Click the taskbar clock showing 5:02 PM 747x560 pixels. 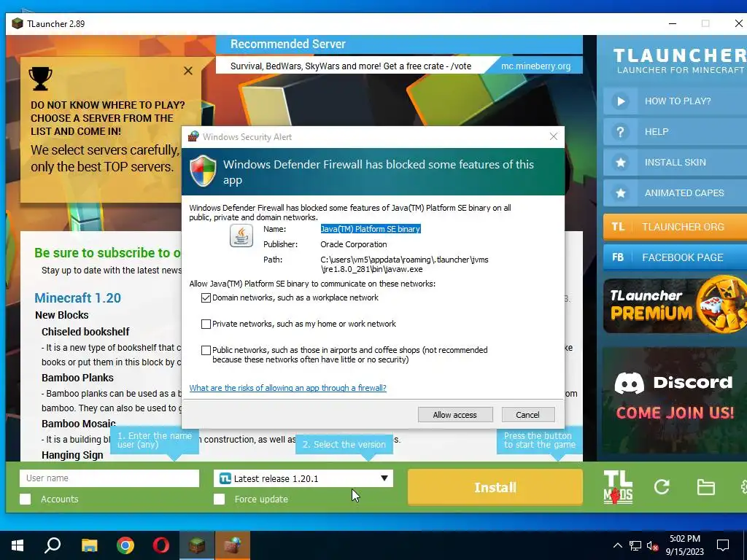(x=684, y=545)
